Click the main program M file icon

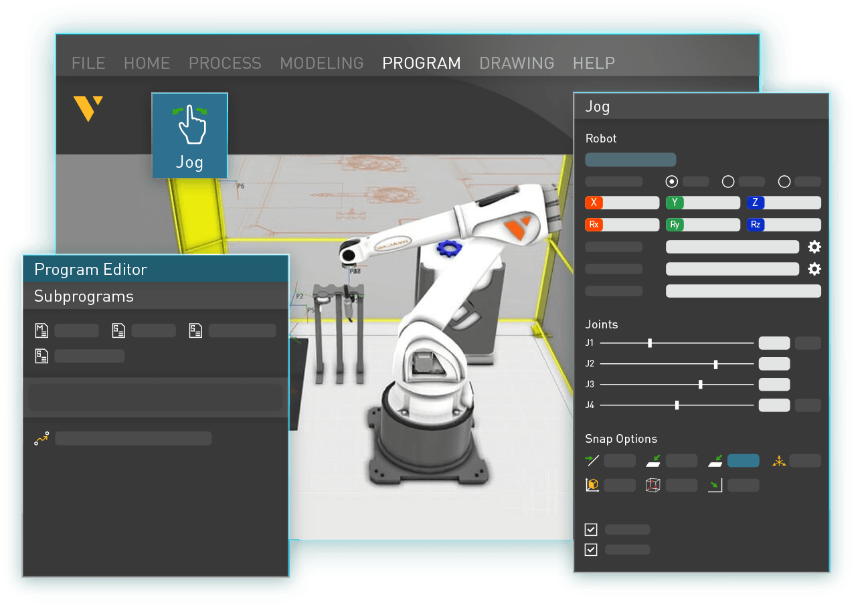tap(41, 330)
